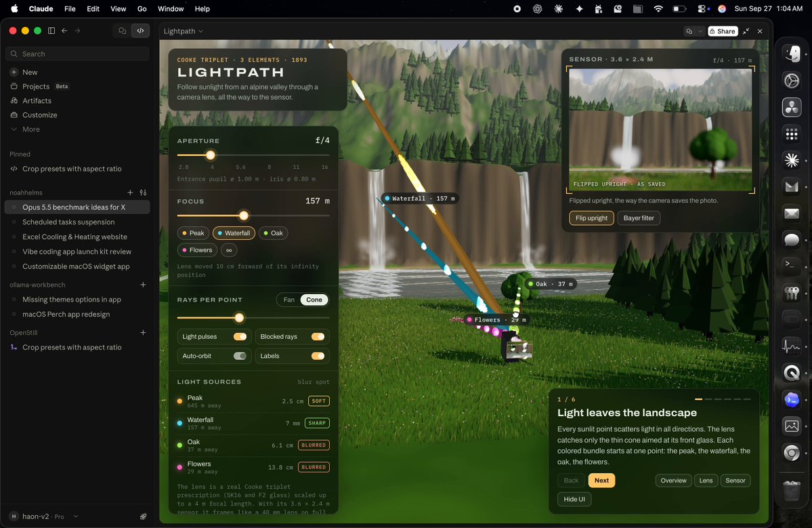Collapse the ollama-workbench project group
The width and height of the screenshot is (812, 528).
[x=37, y=285]
